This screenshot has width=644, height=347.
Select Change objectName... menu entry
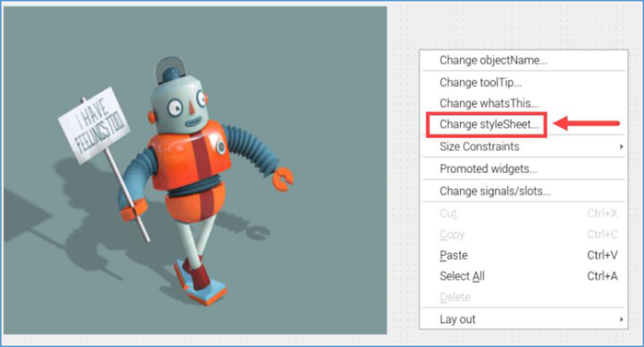(523, 61)
